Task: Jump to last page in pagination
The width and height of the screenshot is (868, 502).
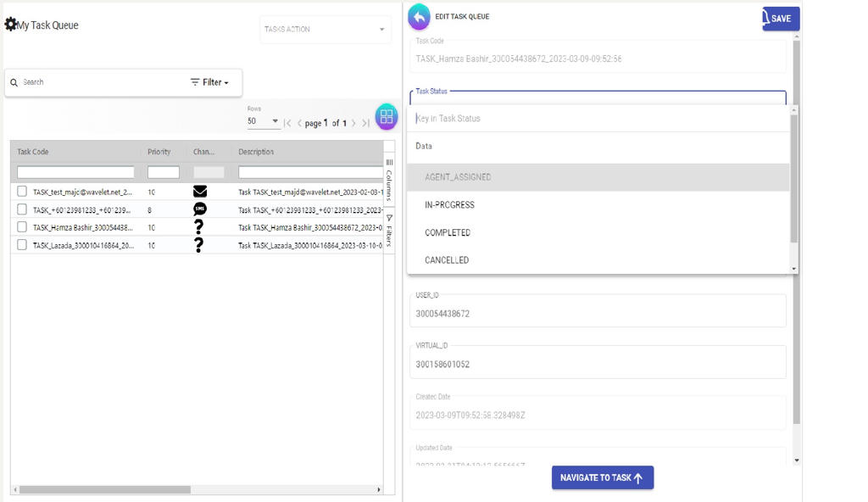Action: [365, 124]
